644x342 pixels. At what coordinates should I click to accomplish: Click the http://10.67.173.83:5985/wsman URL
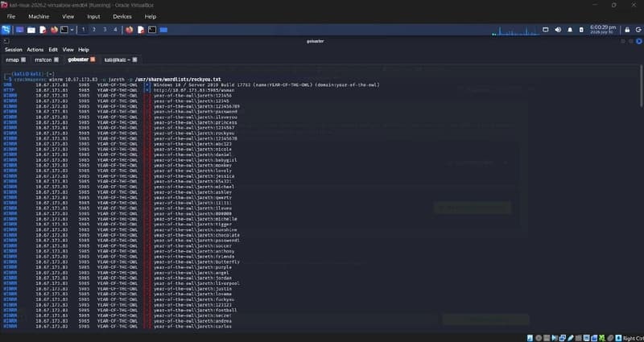194,90
